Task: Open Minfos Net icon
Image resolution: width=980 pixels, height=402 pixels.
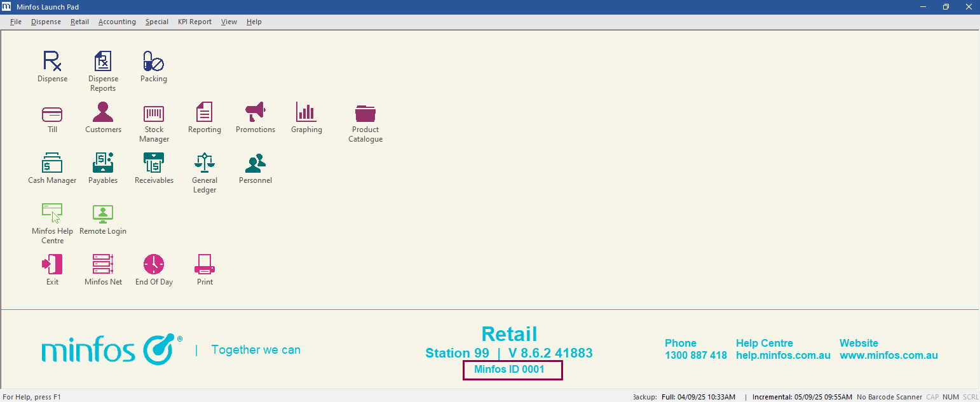Action: coord(103,264)
